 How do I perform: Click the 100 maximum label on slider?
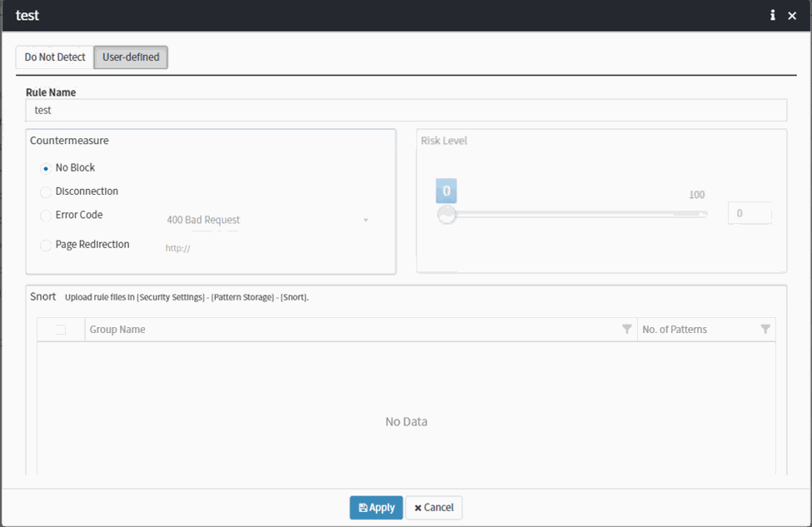[x=696, y=195]
